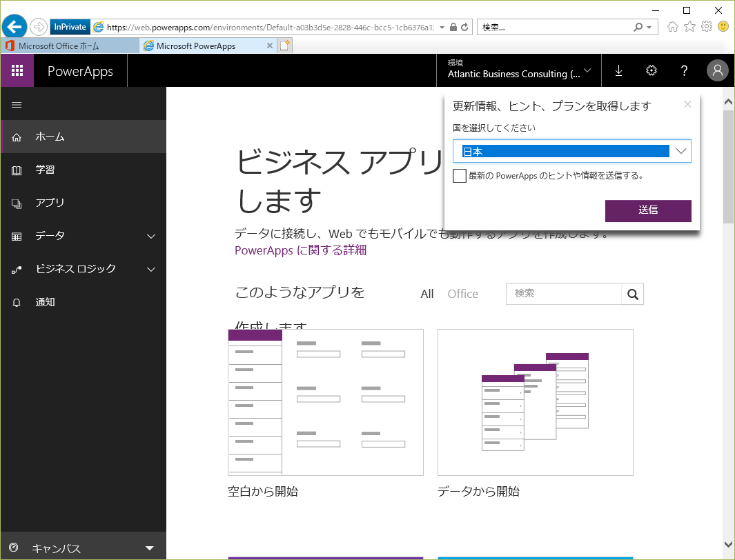Open the キャンバス mode dropdown
This screenshot has height=560, width=735.
click(x=84, y=548)
